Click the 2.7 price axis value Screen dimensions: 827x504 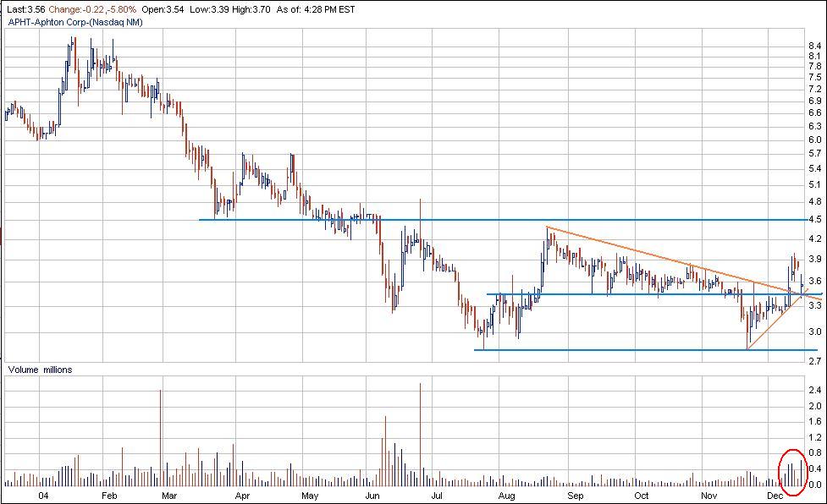(x=814, y=361)
